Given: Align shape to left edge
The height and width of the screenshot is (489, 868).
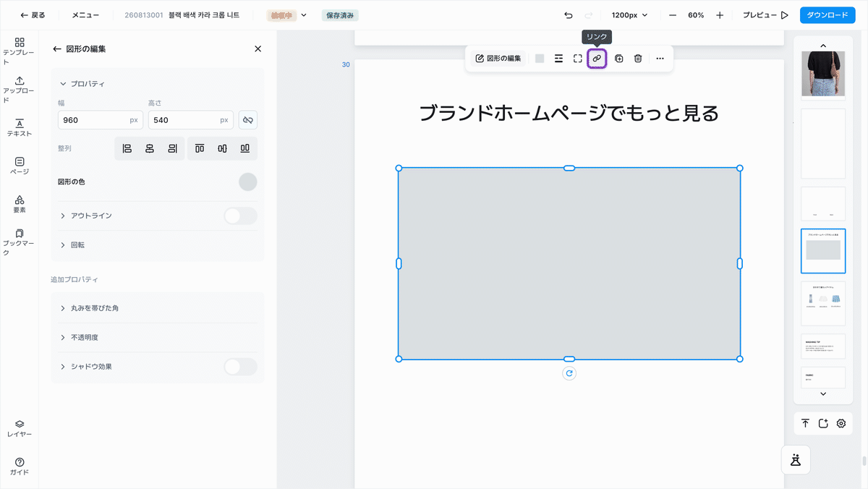Looking at the screenshot, I should pyautogui.click(x=127, y=148).
